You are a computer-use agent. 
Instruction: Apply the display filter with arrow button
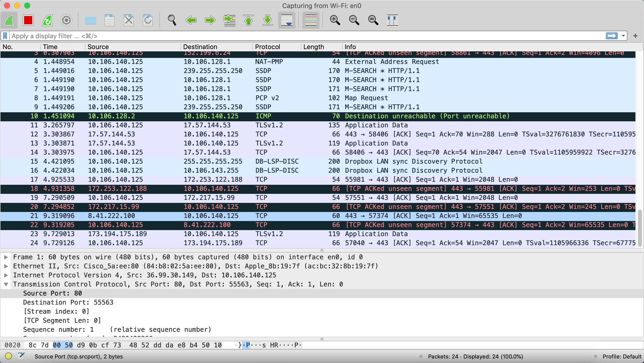pos(612,36)
